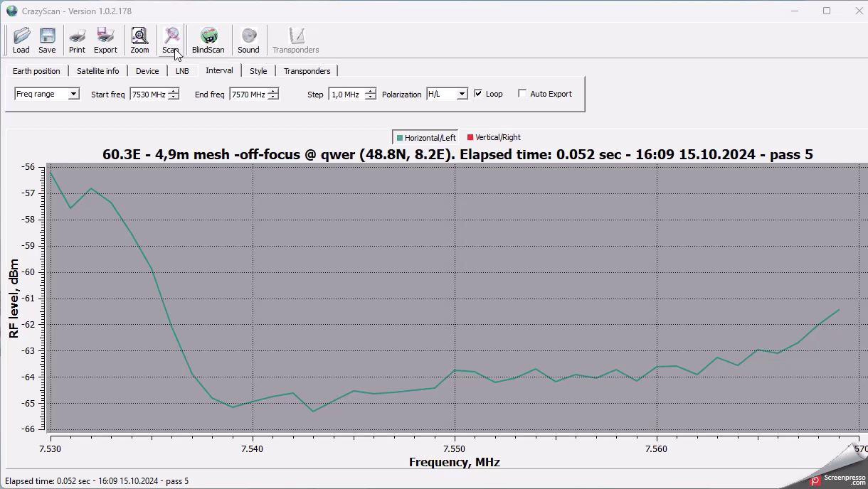The height and width of the screenshot is (489, 868).
Task: Increase Step value with up arrow
Action: coord(370,91)
